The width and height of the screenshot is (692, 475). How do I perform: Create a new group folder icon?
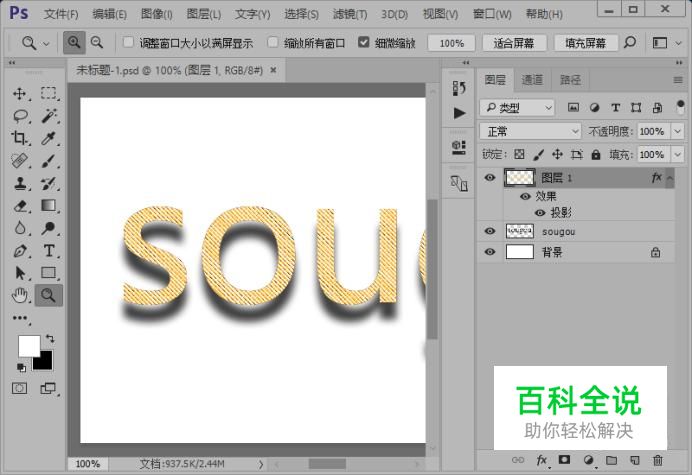(x=611, y=460)
